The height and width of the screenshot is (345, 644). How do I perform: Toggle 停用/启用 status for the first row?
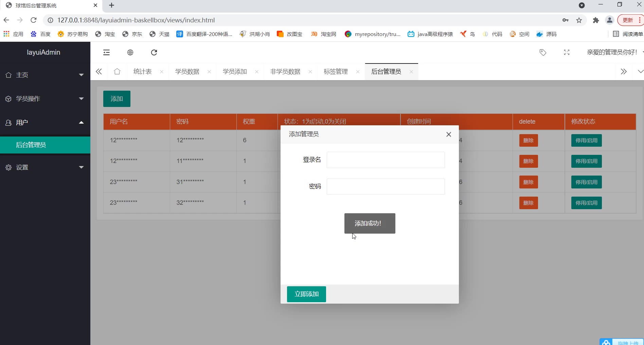click(x=586, y=141)
